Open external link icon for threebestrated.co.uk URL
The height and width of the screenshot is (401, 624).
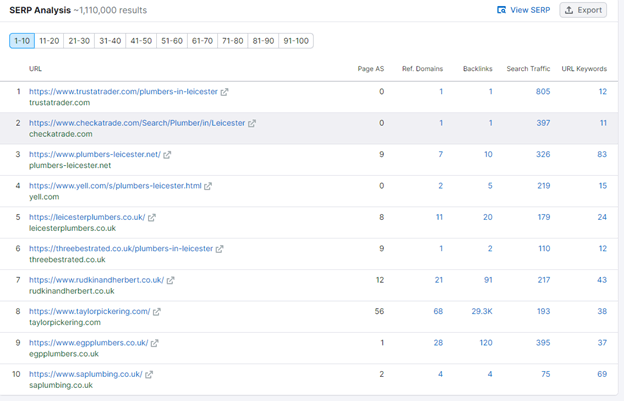[x=220, y=249]
